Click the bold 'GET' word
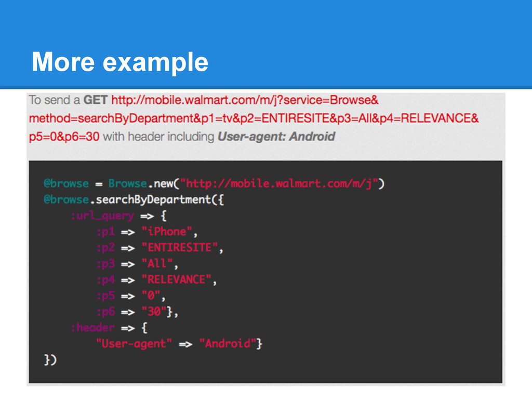532x399 pixels. click(x=96, y=100)
